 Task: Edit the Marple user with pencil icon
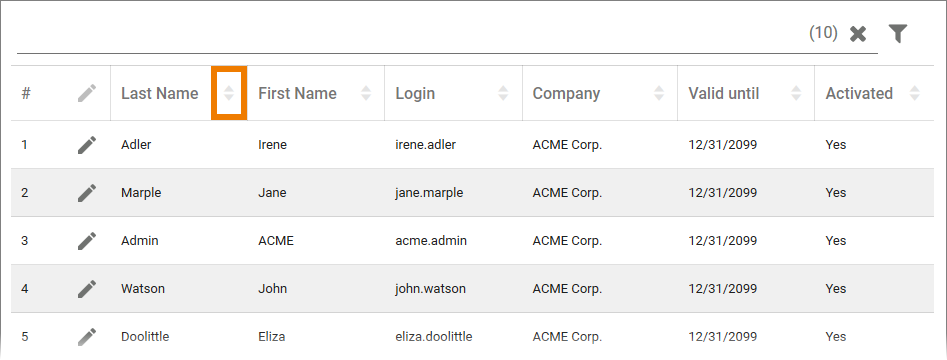coord(87,193)
